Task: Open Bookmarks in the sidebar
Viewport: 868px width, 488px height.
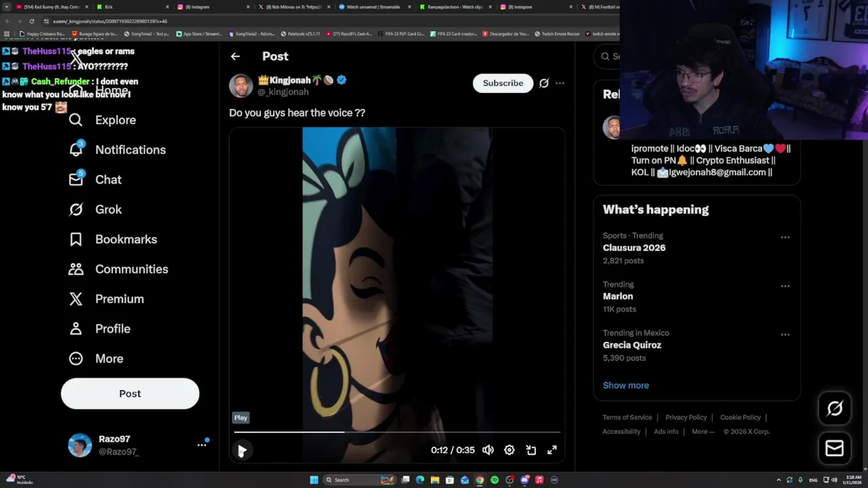Action: tap(113, 239)
